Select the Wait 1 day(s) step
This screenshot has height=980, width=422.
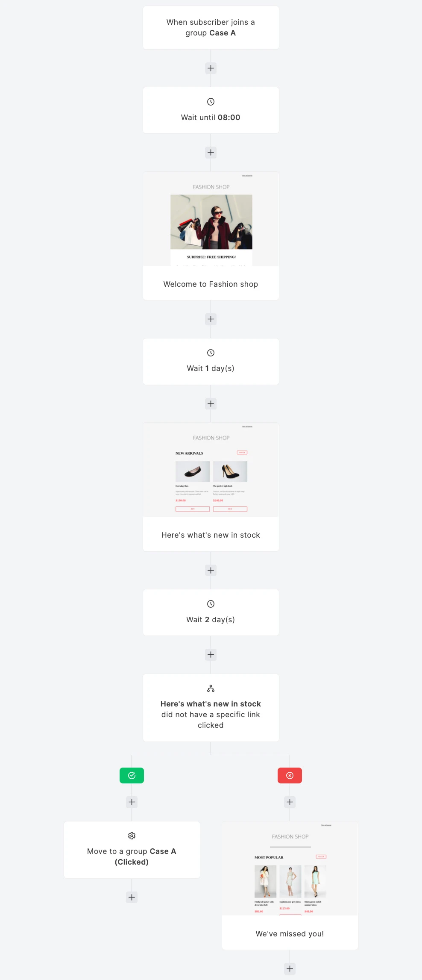(211, 362)
